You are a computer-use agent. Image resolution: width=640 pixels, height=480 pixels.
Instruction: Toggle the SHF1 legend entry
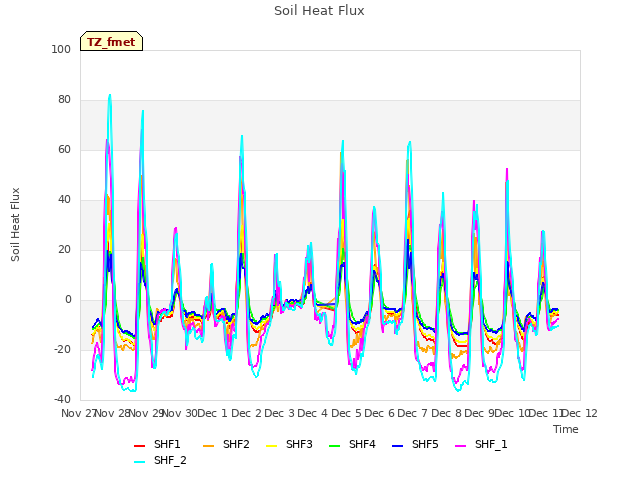(x=157, y=444)
